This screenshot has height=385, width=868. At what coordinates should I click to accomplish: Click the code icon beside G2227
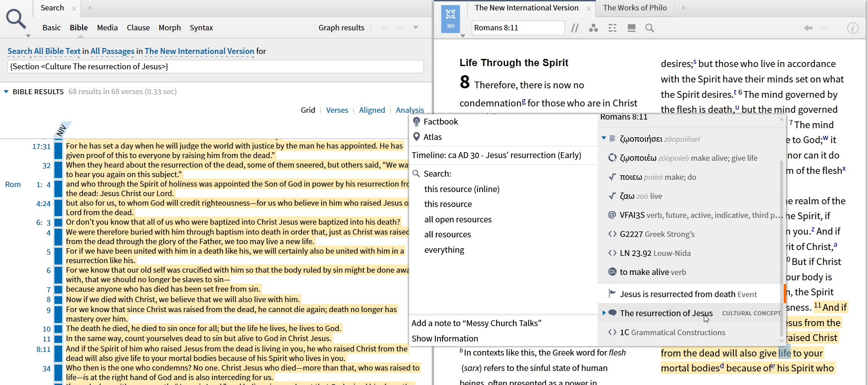point(612,234)
